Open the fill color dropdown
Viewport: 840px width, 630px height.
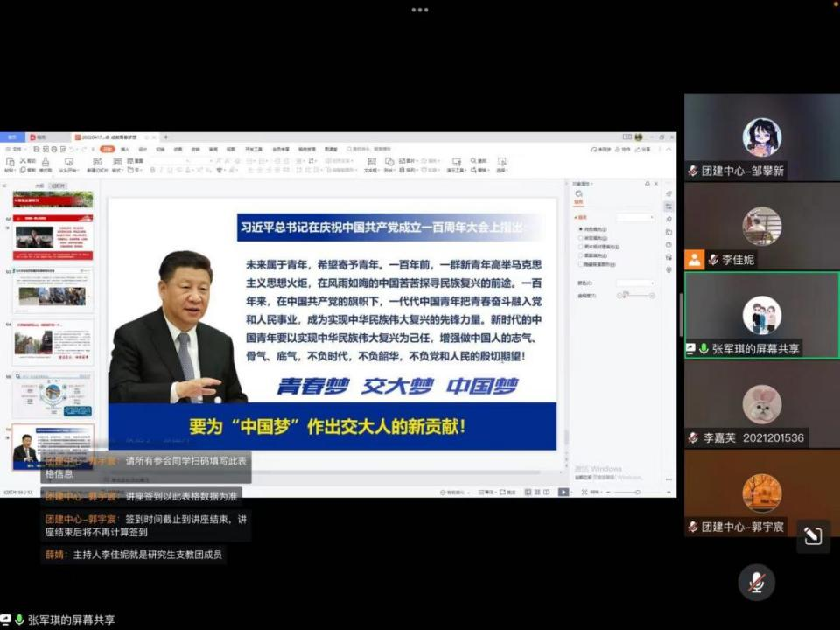click(635, 283)
